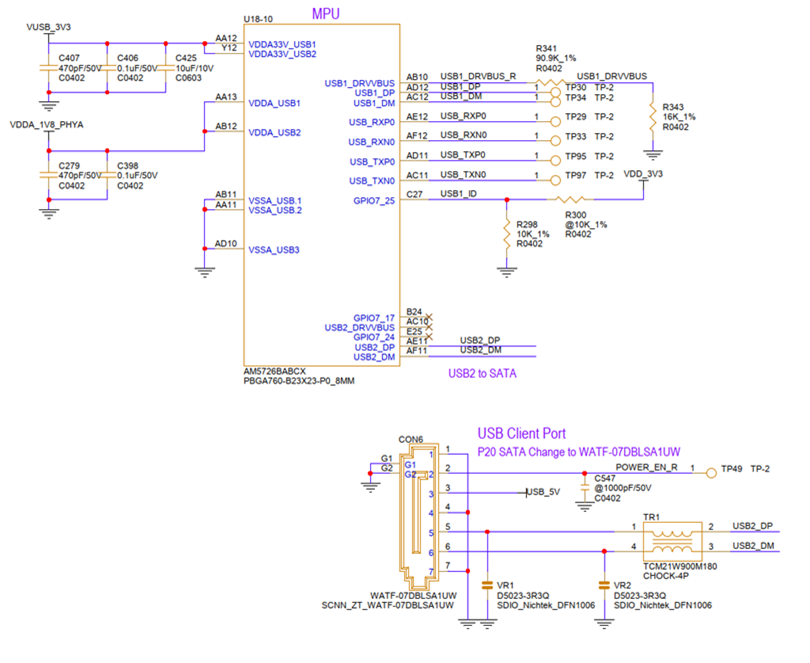The height and width of the screenshot is (663, 810).
Task: Select resistor R341 symbol
Action: [x=549, y=82]
